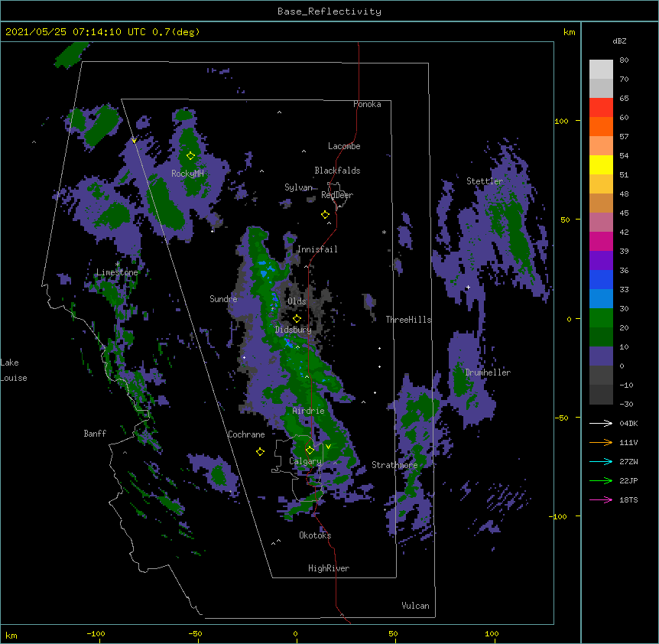The height and width of the screenshot is (644, 659).
Task: Click the Sundre town label
Action: (223, 299)
